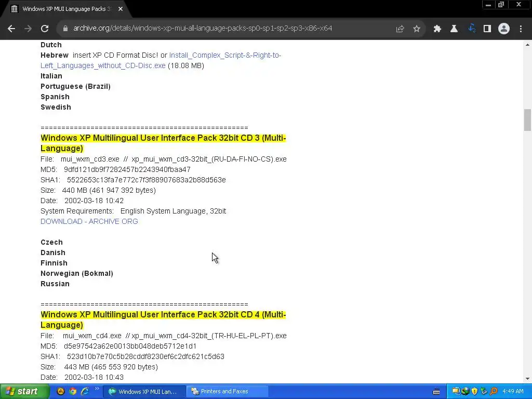Viewport: 532px width, 399px height.
Task: Open the yellow security shield tray icon
Action: click(474, 392)
